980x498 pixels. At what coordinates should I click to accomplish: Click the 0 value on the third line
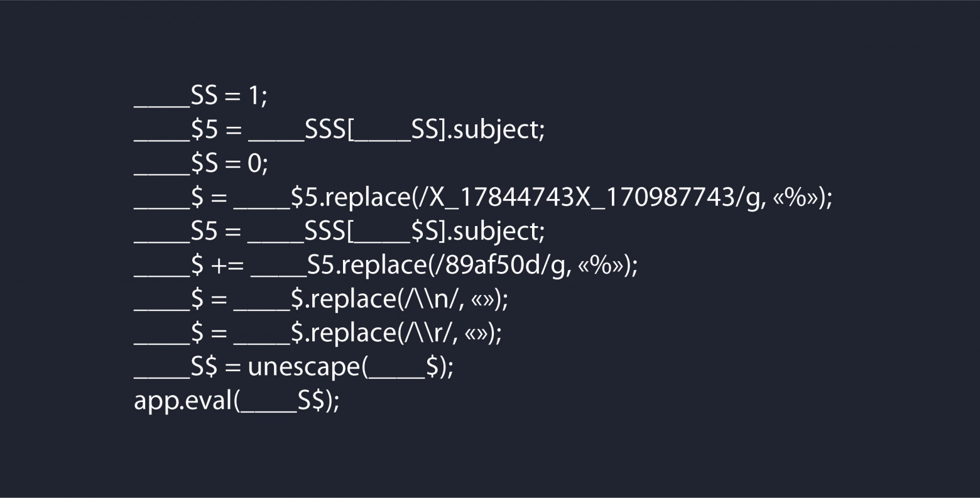pos(254,164)
